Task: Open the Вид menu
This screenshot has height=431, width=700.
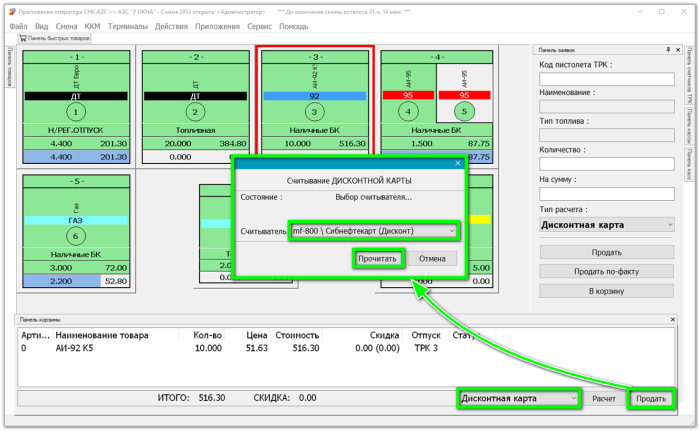Action: [x=42, y=26]
